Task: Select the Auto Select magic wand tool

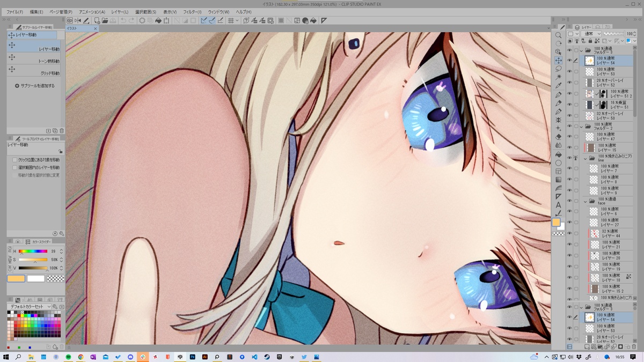Action: (x=559, y=77)
